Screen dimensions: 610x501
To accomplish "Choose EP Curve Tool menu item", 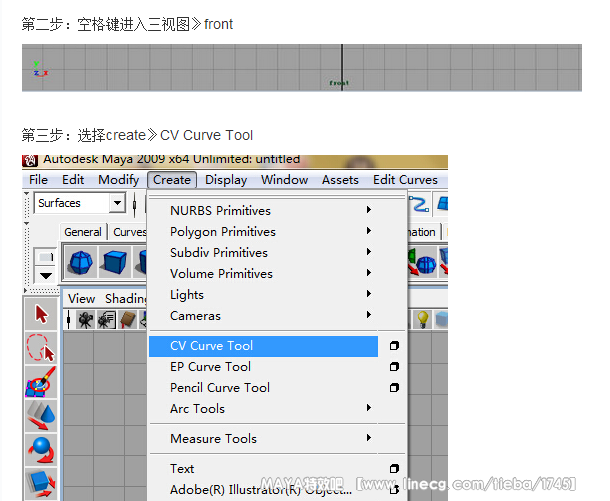I will [x=263, y=367].
